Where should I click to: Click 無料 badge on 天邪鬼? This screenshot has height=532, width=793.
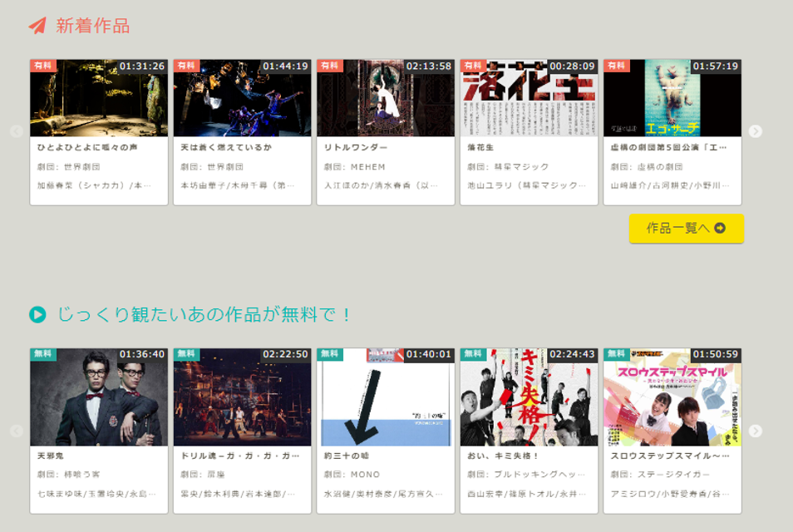tap(43, 354)
